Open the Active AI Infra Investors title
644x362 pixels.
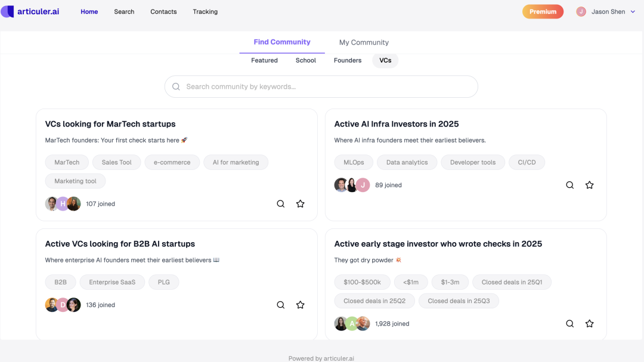[397, 124]
